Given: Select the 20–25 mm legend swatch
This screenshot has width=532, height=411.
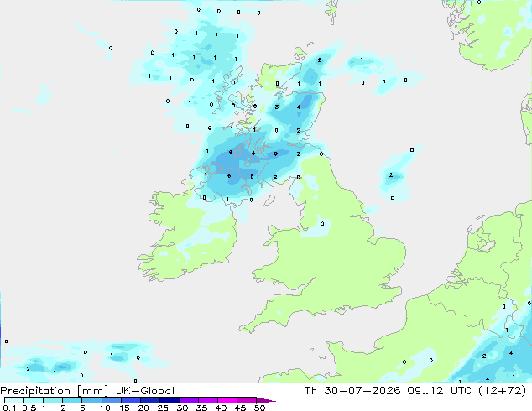Looking at the screenshot, I should click(149, 400).
